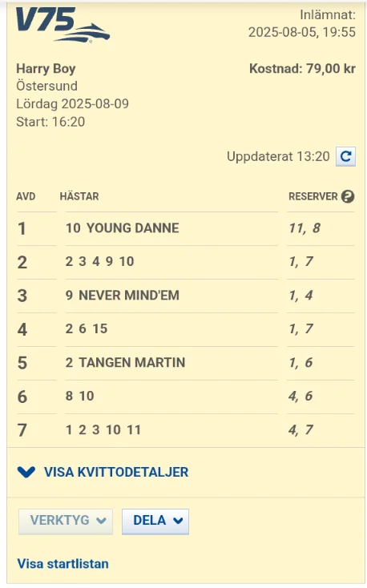Viewport: 367px width, 588px height.
Task: Click the arrow on the Dela button
Action: tap(178, 521)
